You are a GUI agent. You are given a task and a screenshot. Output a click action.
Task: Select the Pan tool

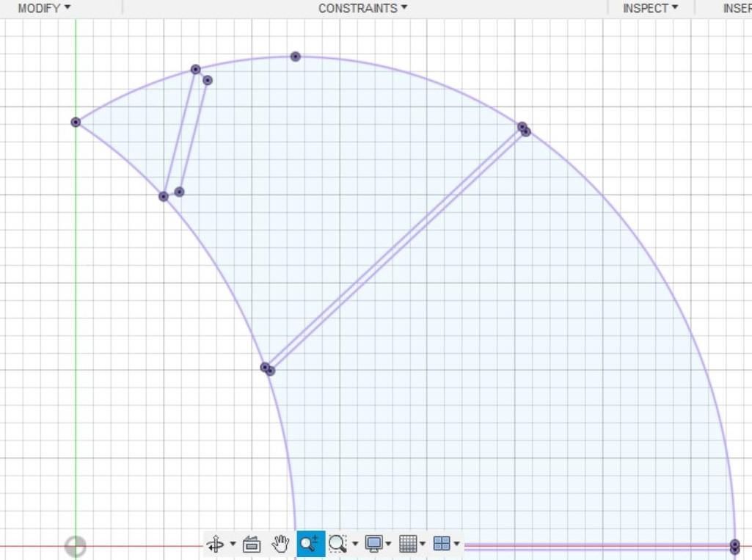pos(280,544)
